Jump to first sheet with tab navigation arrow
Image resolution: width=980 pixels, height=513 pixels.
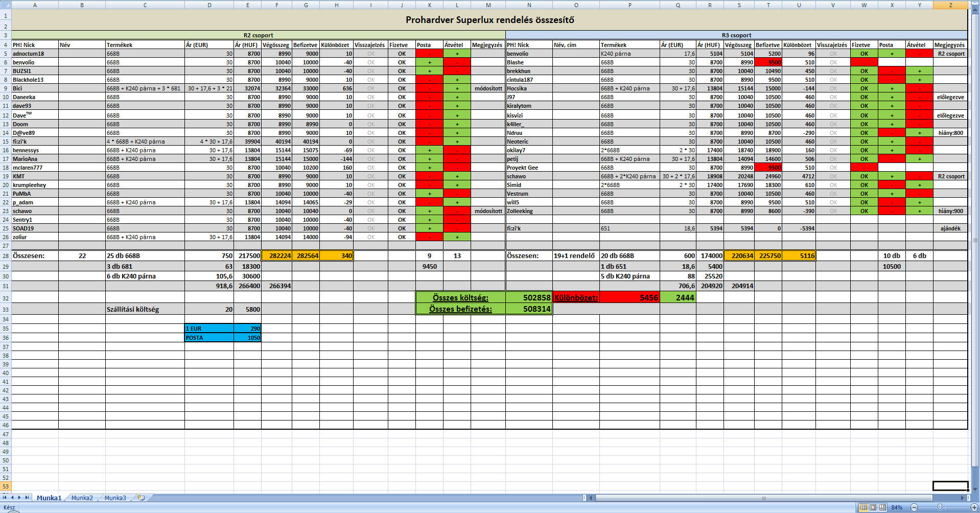tap(5, 498)
